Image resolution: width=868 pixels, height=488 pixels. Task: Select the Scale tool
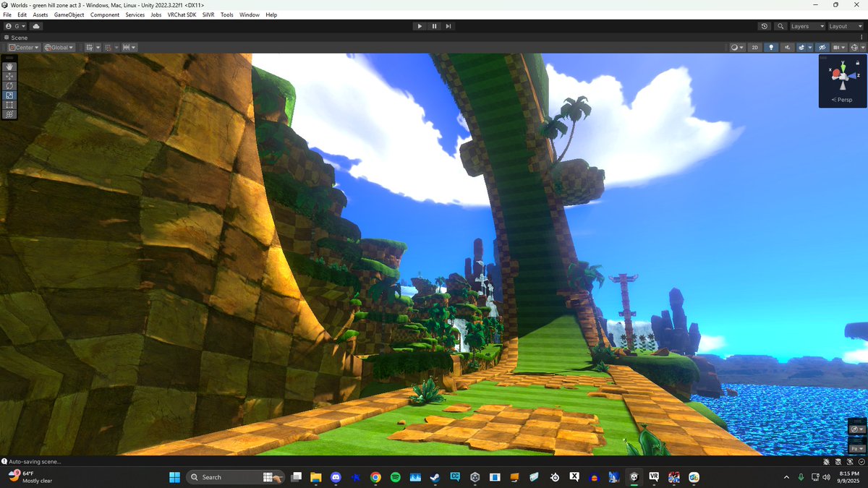[x=10, y=95]
